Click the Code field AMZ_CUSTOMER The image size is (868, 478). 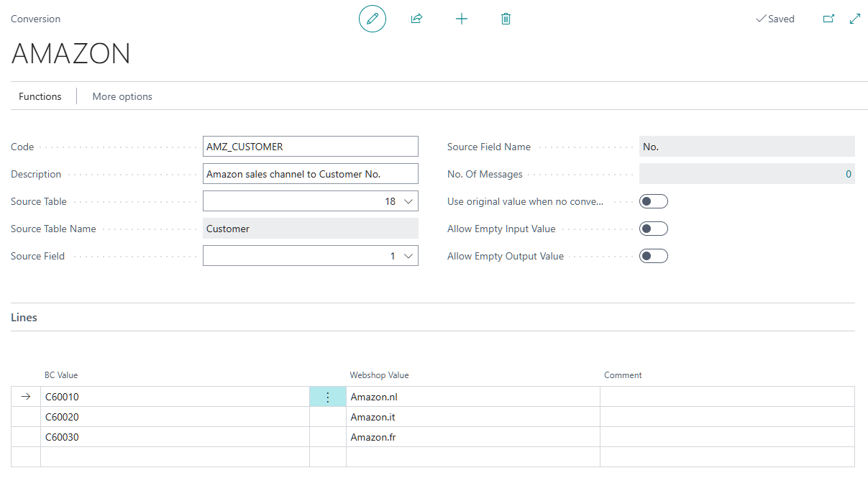[x=311, y=147]
